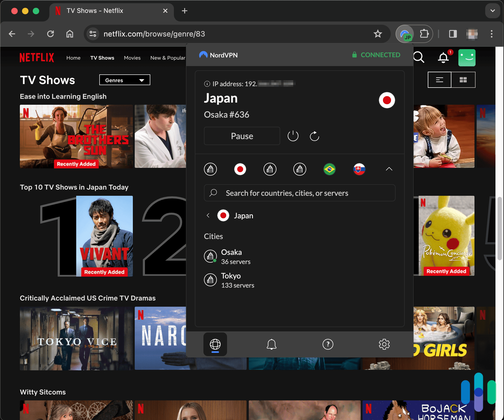Pause the VPN connection
Screen dimensions: 504x420
click(x=242, y=136)
